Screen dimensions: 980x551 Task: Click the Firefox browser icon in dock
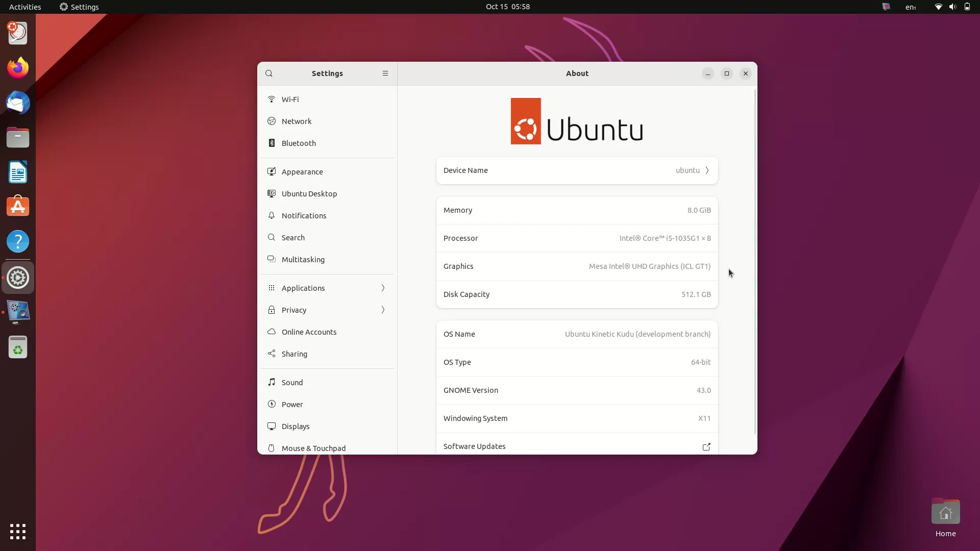(x=17, y=67)
